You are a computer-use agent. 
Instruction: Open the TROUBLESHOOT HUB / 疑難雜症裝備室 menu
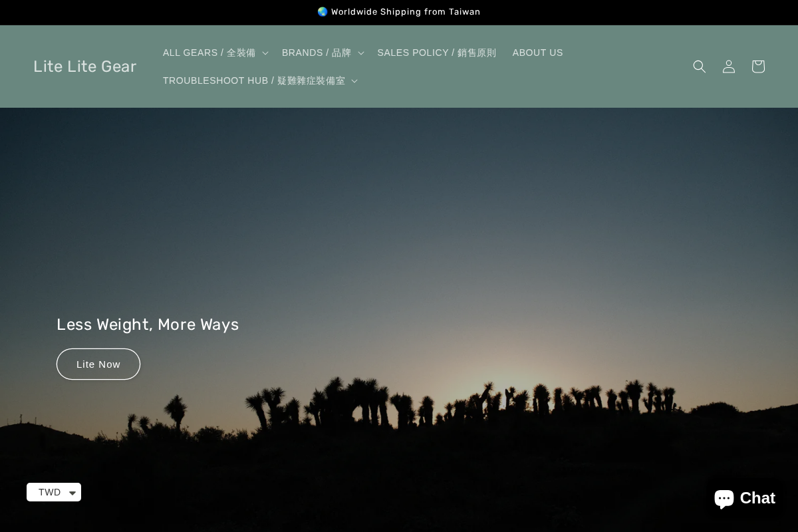255,80
